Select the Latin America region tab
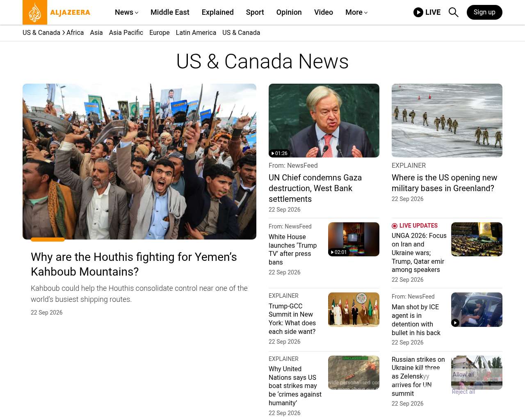This screenshot has width=525, height=420. pyautogui.click(x=196, y=32)
